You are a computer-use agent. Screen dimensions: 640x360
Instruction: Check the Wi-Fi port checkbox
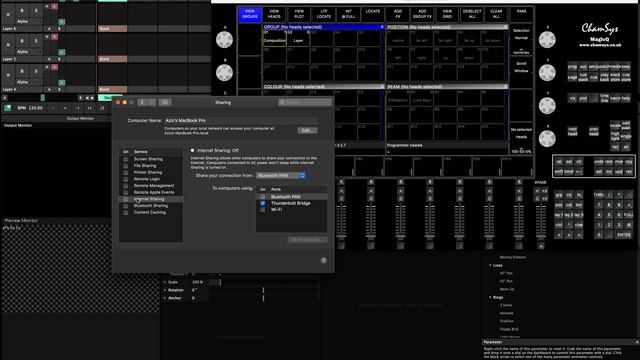(x=263, y=209)
